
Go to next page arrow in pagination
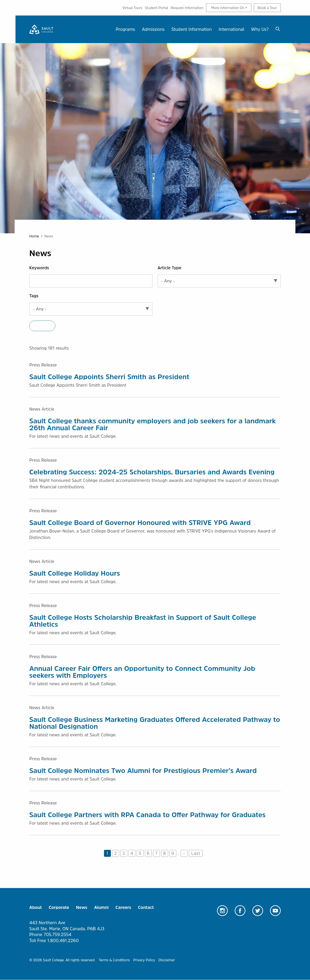[184, 853]
